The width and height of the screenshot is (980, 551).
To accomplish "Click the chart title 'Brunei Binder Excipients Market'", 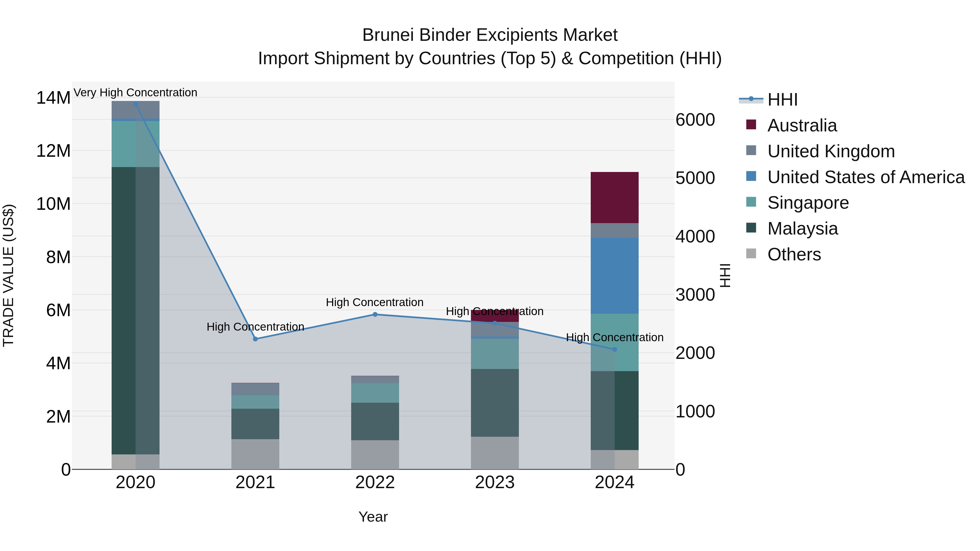I will [x=490, y=35].
